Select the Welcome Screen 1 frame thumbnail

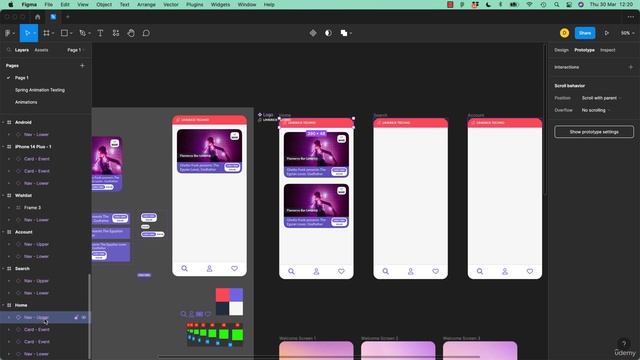point(316,351)
